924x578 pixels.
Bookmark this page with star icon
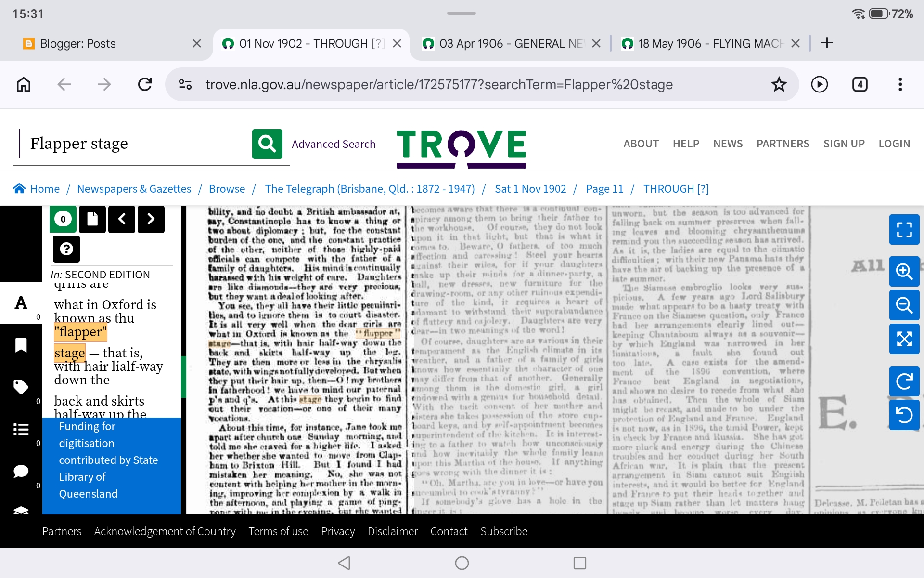pos(779,85)
